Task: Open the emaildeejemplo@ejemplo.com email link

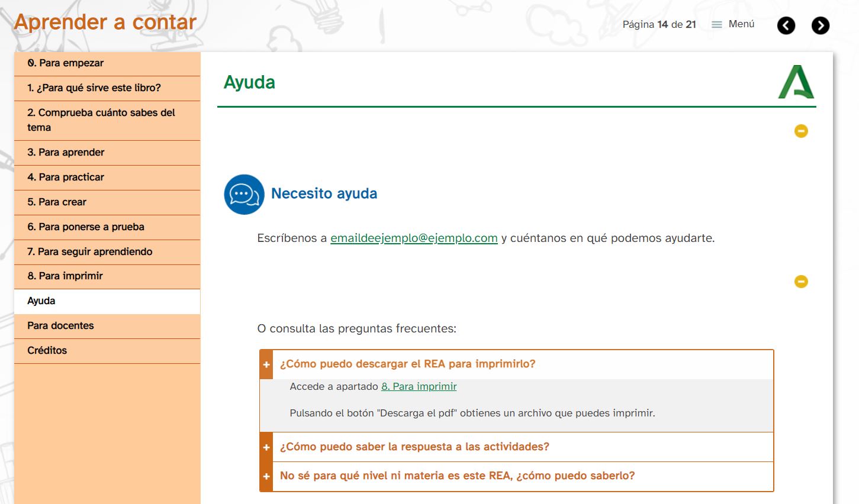Action: coord(414,238)
